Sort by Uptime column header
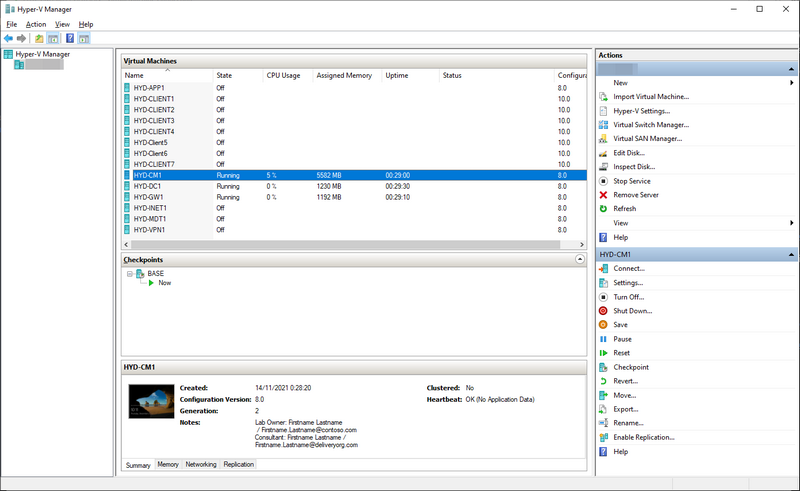 (410, 75)
